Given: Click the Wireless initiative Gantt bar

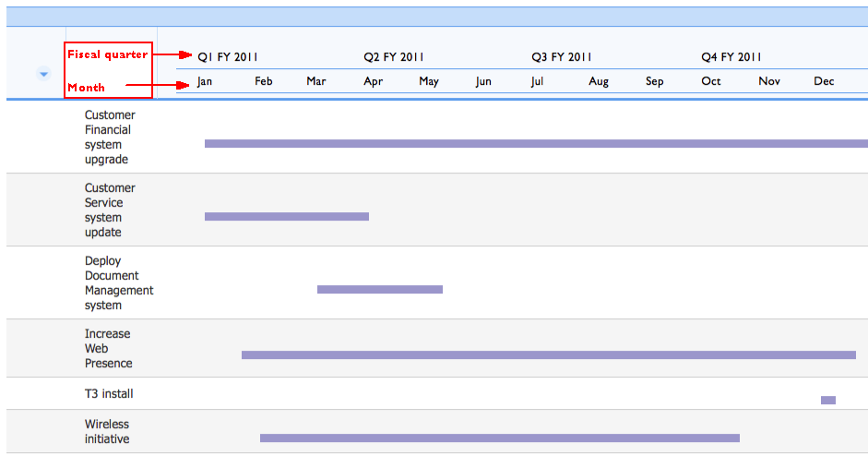Looking at the screenshot, I should point(500,438).
